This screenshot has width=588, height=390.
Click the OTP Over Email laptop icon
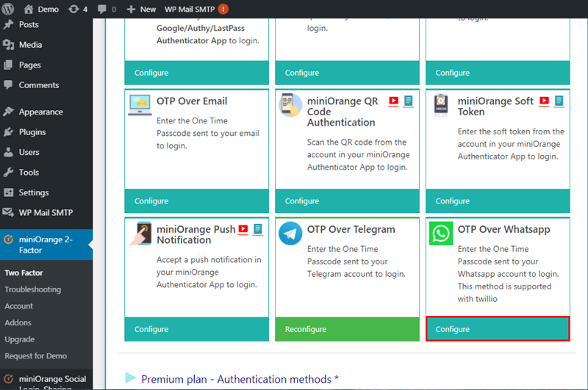tap(140, 105)
